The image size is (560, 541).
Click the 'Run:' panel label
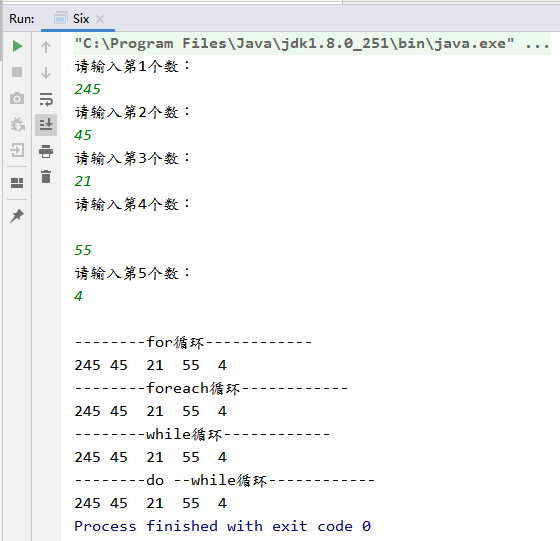(22, 19)
